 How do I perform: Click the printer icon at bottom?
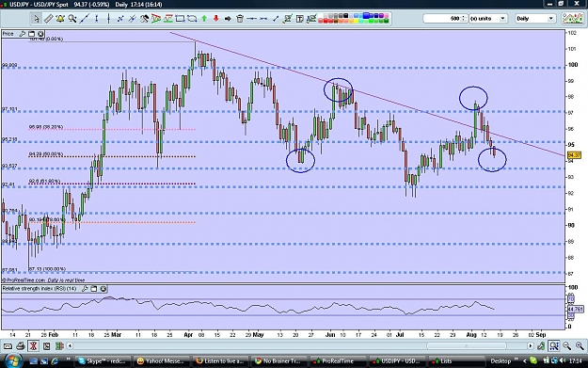click(x=21, y=345)
